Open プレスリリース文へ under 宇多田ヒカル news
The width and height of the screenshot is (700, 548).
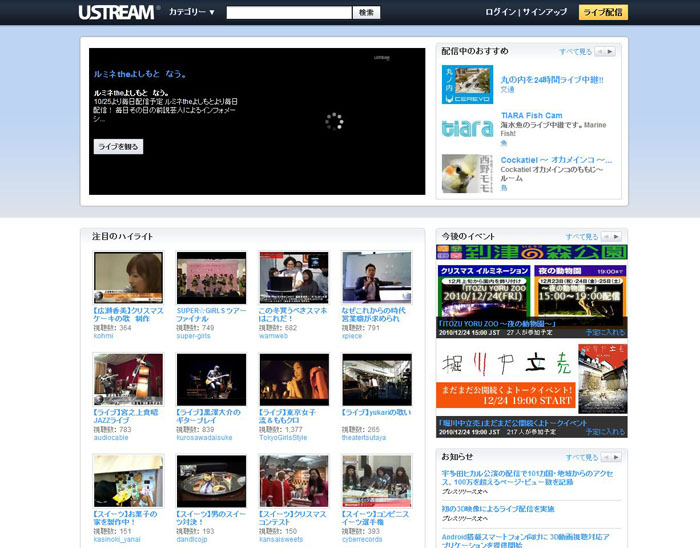coord(464,492)
